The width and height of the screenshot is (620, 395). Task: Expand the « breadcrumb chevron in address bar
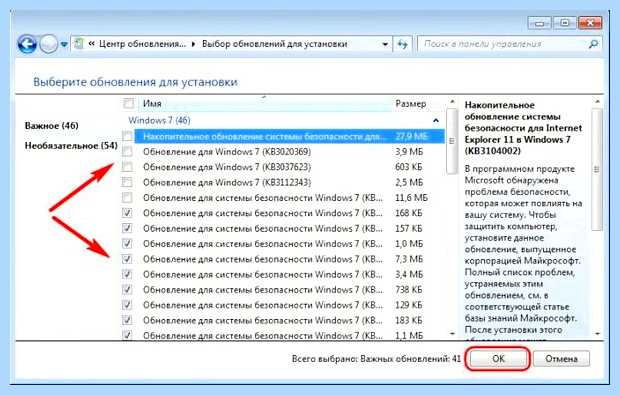[x=91, y=44]
